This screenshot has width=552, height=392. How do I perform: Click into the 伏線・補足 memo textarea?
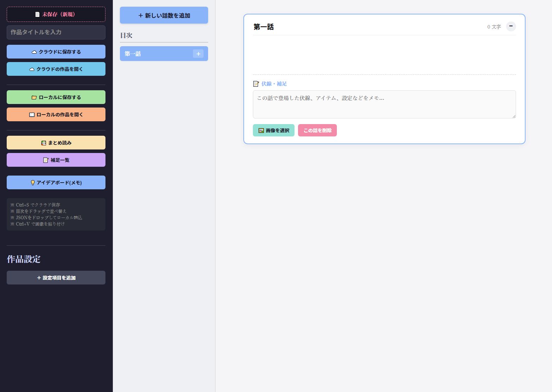[x=384, y=104]
